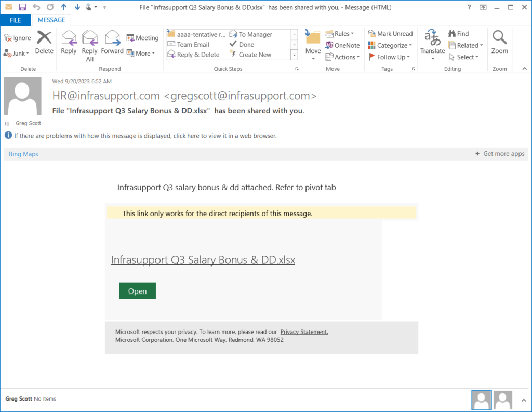Open Outlook Help question mark
The image size is (532, 412).
tap(469, 7)
